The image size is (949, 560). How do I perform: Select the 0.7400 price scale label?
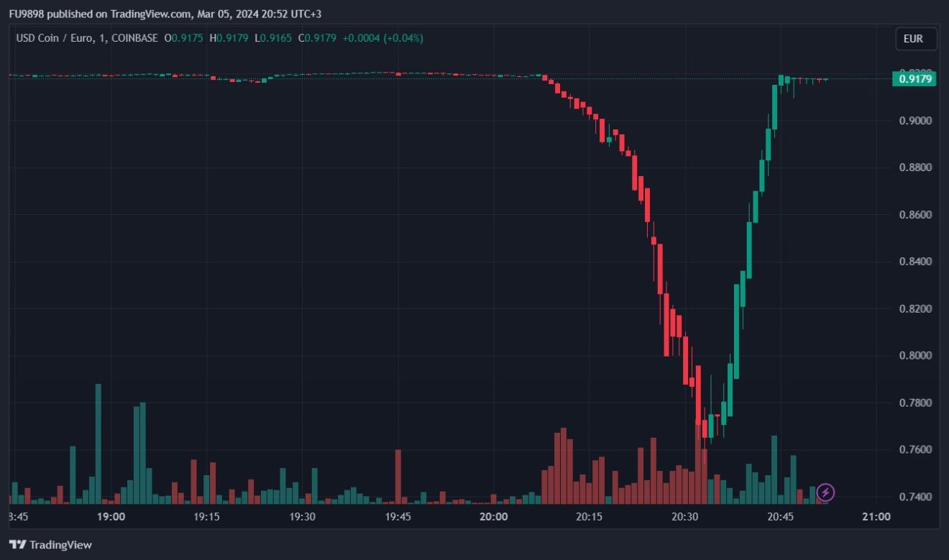[x=914, y=497]
